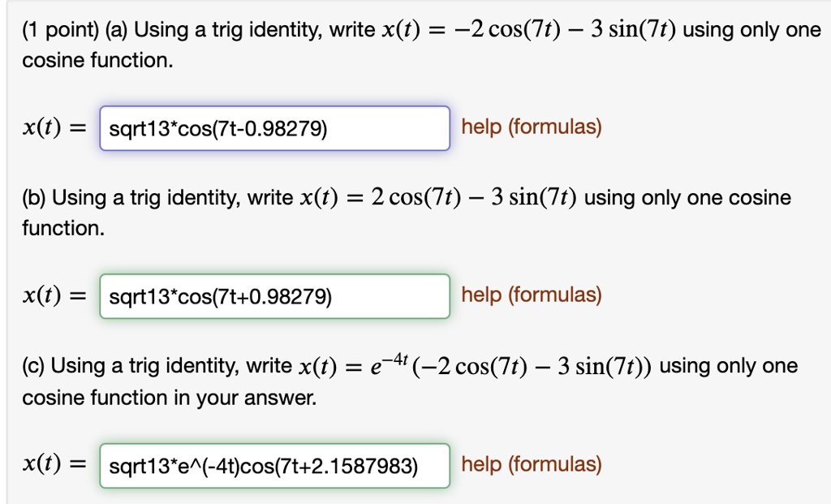
Task: Click the answer box containing sqrt13*cos(7t-0.98279)
Action: coord(273,127)
